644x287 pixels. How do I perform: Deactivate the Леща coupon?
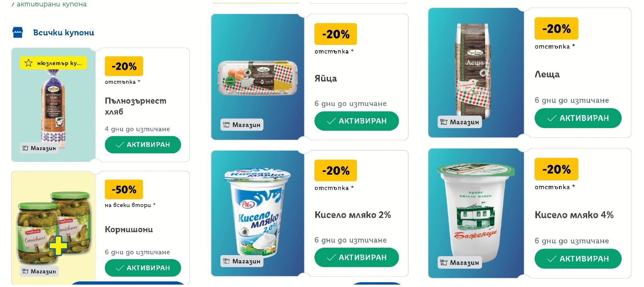[578, 118]
